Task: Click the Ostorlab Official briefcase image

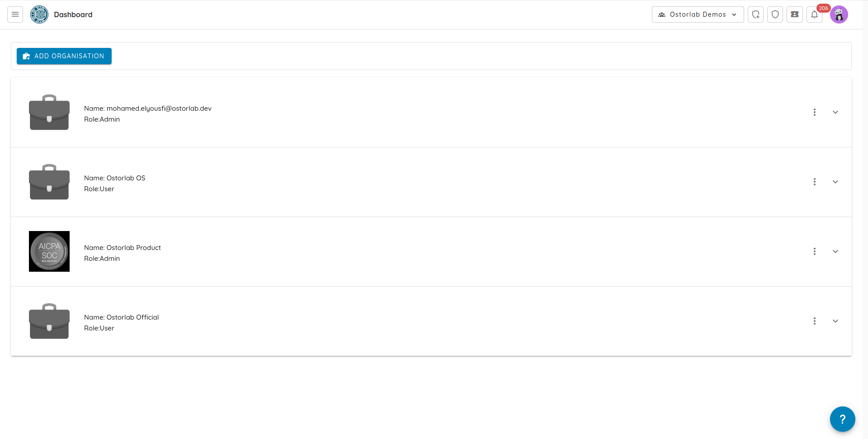Action: [x=49, y=321]
